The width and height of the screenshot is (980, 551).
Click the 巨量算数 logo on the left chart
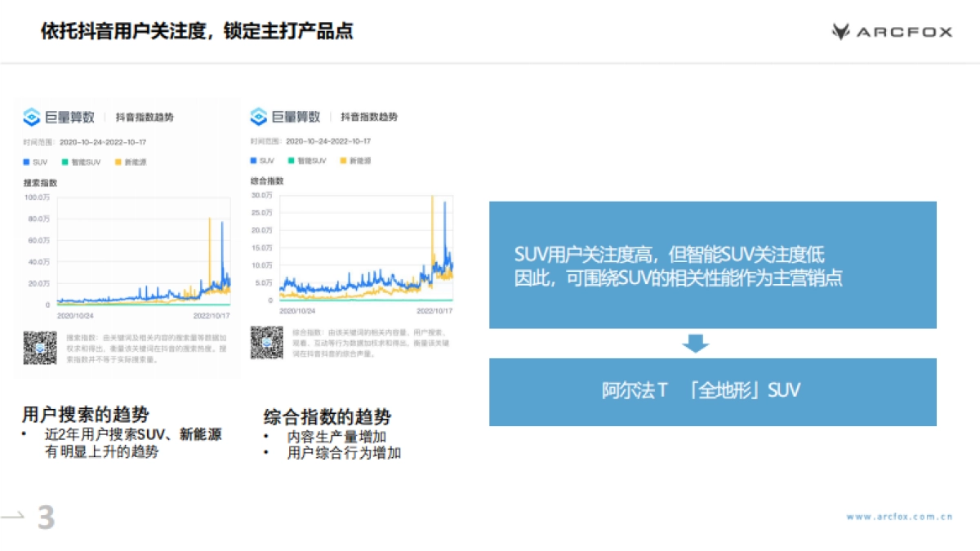tap(51, 116)
